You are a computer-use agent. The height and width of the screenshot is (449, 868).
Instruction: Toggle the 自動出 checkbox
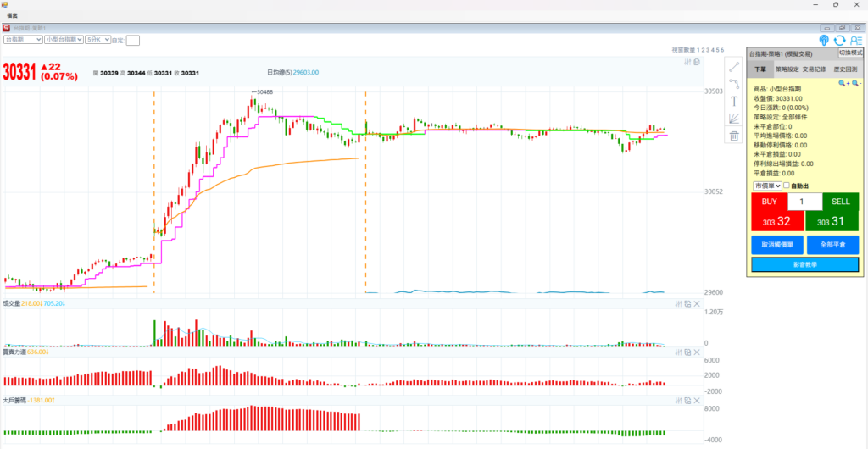(787, 186)
